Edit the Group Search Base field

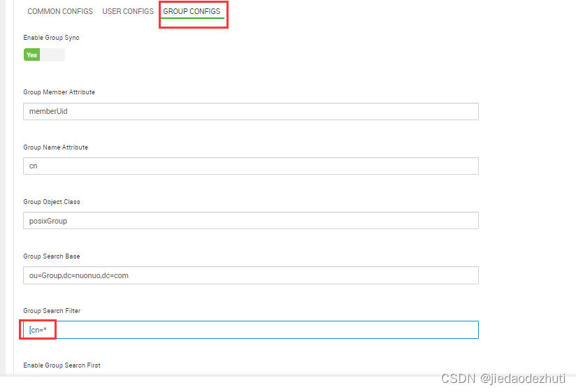click(251, 275)
